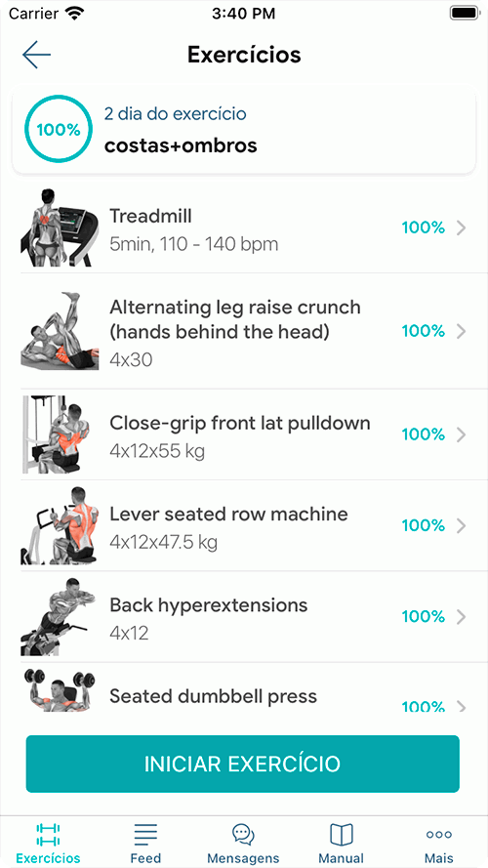The width and height of the screenshot is (488, 868).
Task: Tap the Alternating leg raise crunch thumbnail
Action: (61, 331)
